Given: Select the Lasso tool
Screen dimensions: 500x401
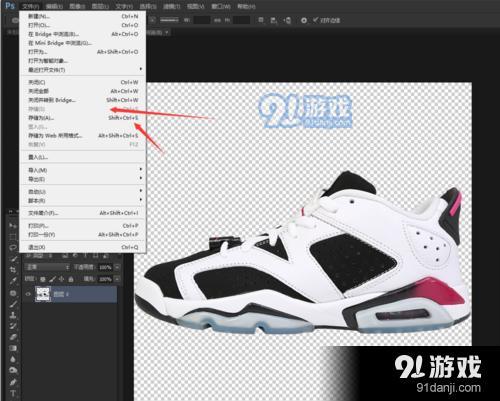Looking at the screenshot, I should (x=13, y=248).
